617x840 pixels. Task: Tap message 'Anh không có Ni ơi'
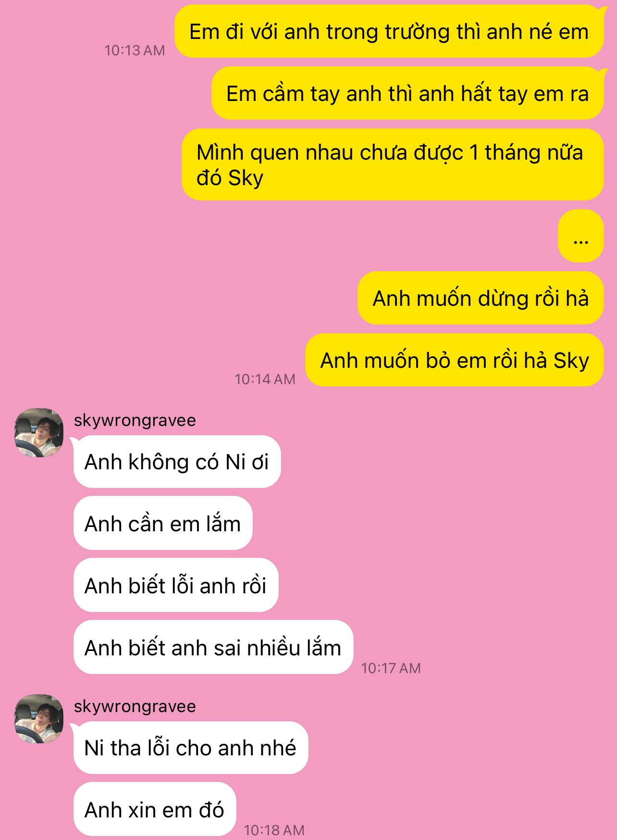177,462
